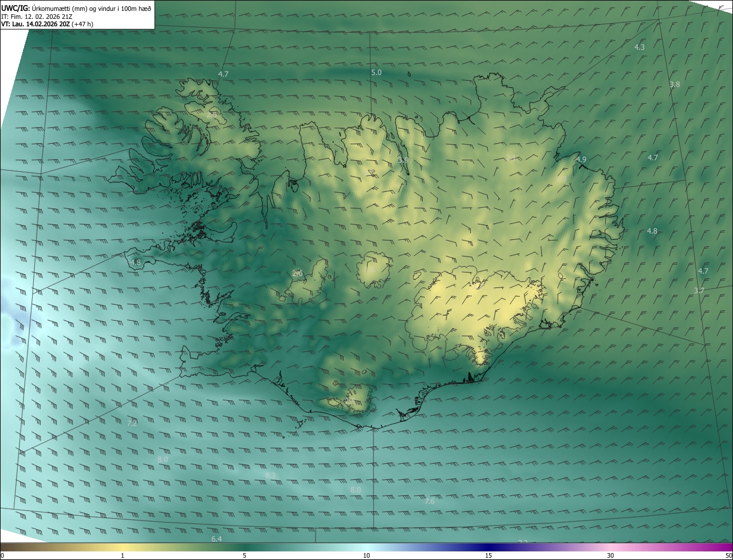Click the 15 tick on the color scale
Screen dimensions: 733x560
pyautogui.click(x=488, y=555)
